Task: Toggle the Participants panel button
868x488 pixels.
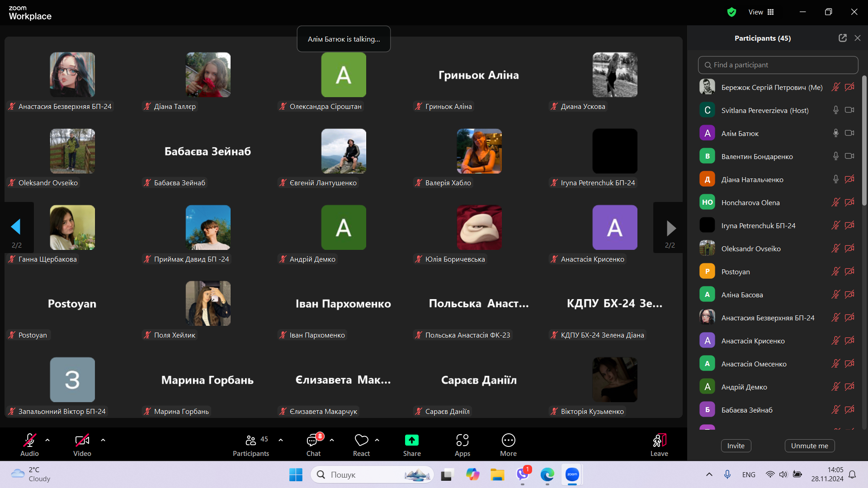Action: (x=251, y=441)
